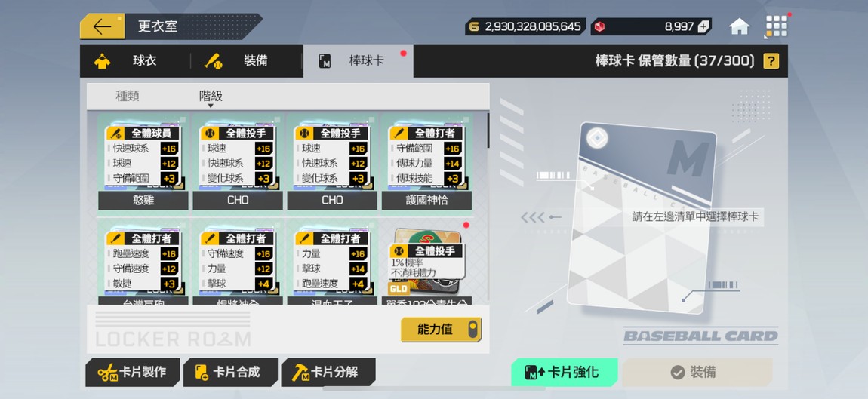Open 卡片合成 card synthesis
This screenshot has width=868, height=399.
[230, 373]
